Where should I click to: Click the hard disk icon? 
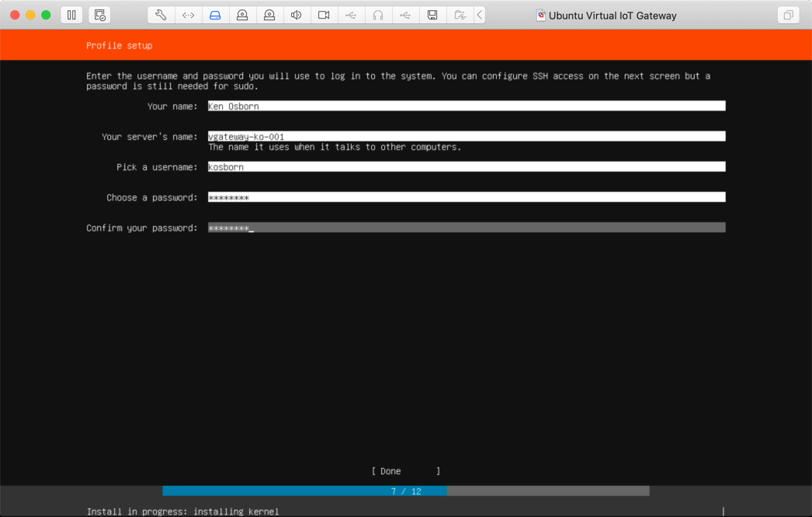point(215,15)
